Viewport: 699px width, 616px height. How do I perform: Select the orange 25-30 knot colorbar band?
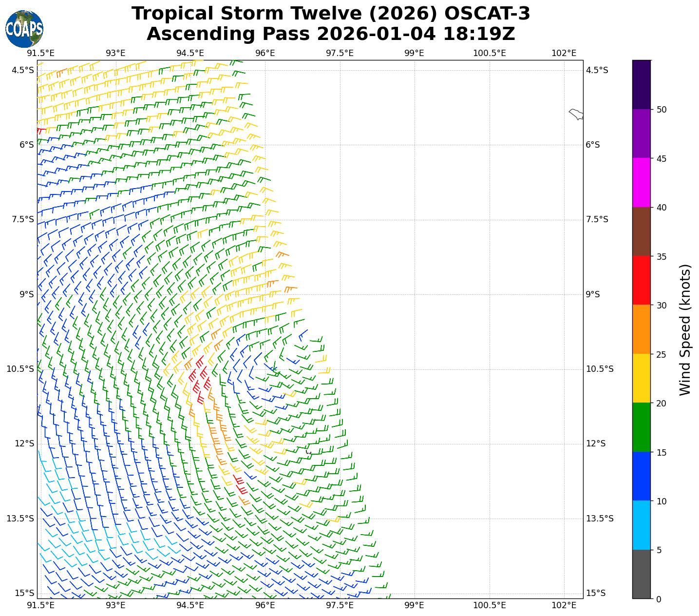(x=641, y=329)
